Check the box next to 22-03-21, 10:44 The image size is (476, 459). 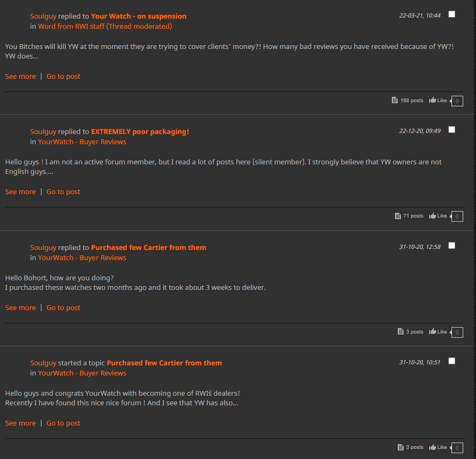tap(452, 14)
